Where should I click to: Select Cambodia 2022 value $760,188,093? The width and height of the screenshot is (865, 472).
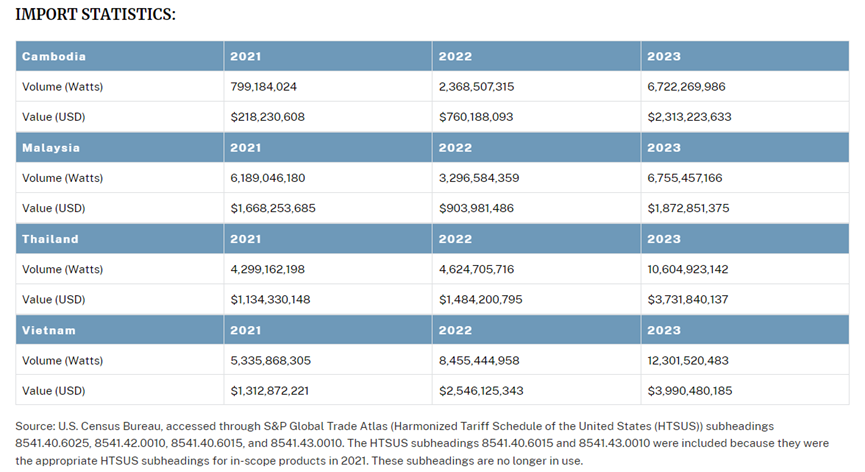click(476, 117)
